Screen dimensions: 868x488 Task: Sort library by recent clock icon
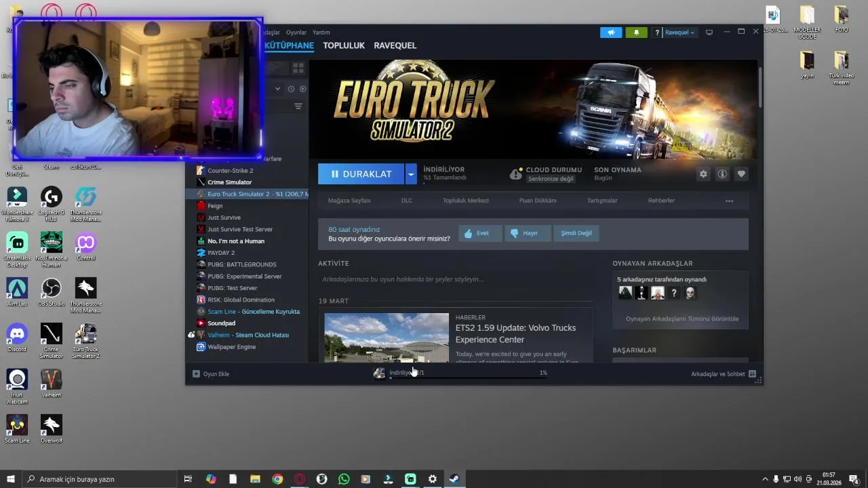click(x=291, y=89)
